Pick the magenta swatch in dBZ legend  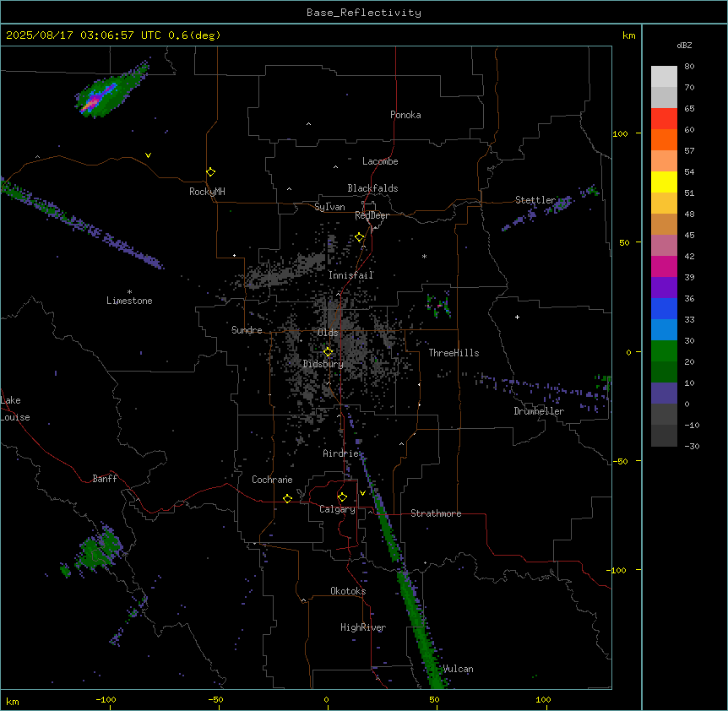pyautogui.click(x=664, y=266)
